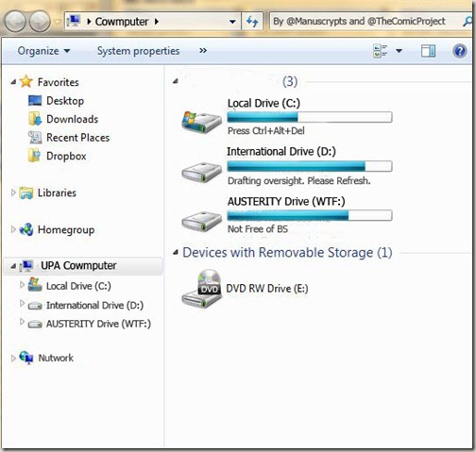Collapse the drives group marked (3)
Screen dimensions: 476x452
click(176, 81)
